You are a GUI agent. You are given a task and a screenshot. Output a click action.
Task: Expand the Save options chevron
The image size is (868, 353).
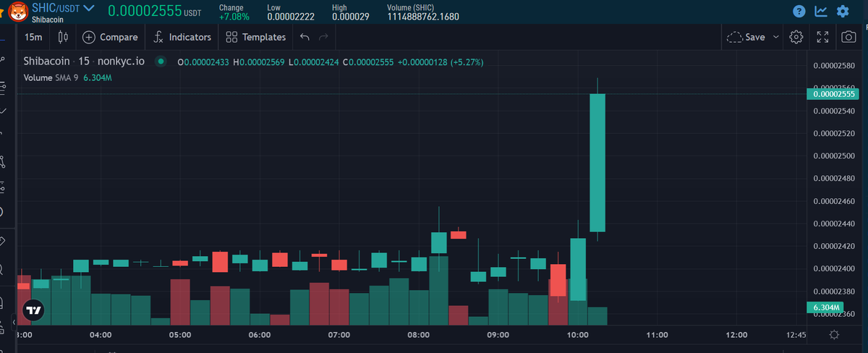pos(776,37)
